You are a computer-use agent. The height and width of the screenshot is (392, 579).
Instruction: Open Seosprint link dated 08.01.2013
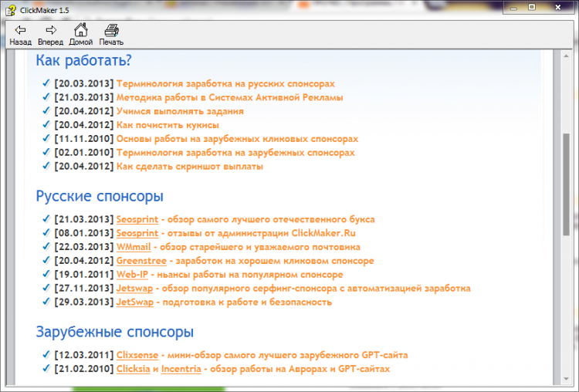click(137, 233)
